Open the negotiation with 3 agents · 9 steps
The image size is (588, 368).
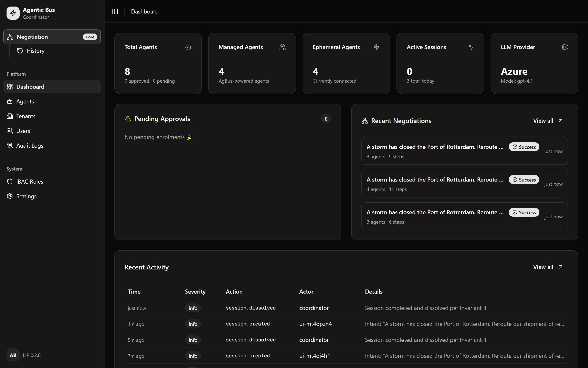[464, 151]
